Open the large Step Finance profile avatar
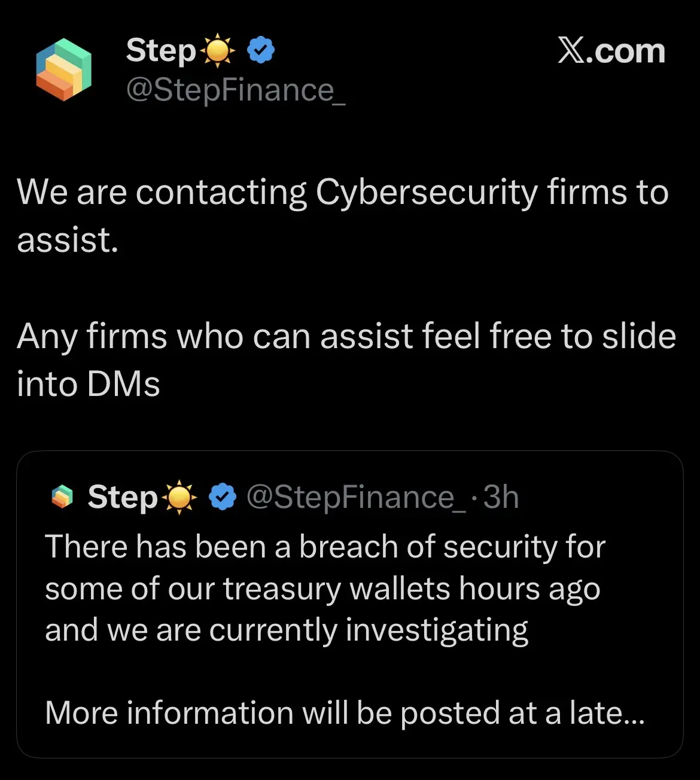This screenshot has width=700, height=780. click(x=63, y=69)
